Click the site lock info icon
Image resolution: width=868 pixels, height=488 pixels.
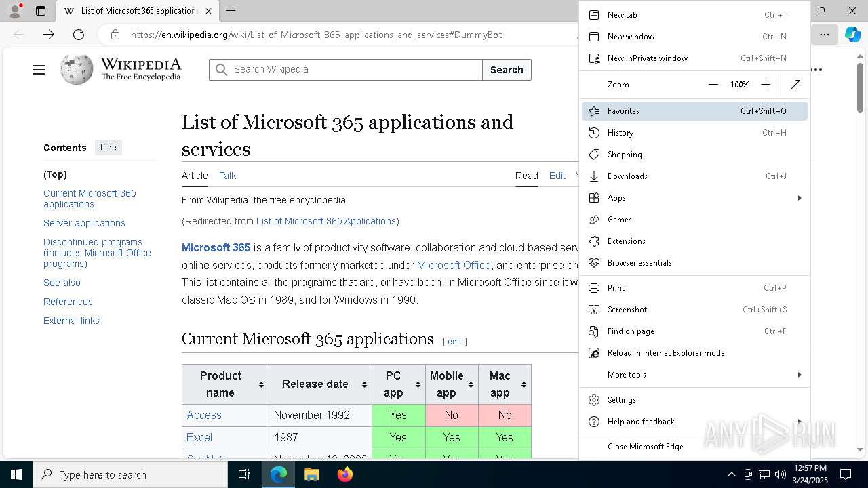(x=115, y=35)
